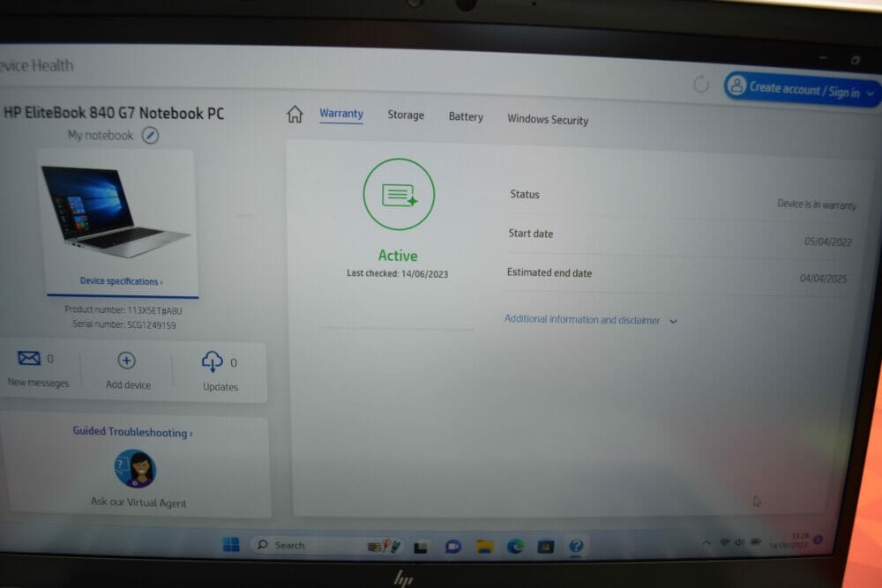Open the New messages envelope icon
Image resolution: width=882 pixels, height=588 pixels.
[x=29, y=358]
